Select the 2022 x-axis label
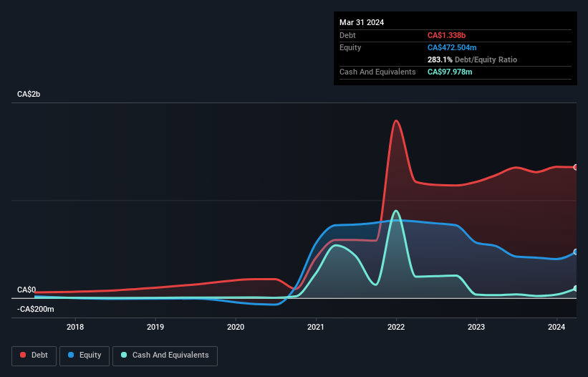Image resolution: width=588 pixels, height=377 pixels. (396, 327)
